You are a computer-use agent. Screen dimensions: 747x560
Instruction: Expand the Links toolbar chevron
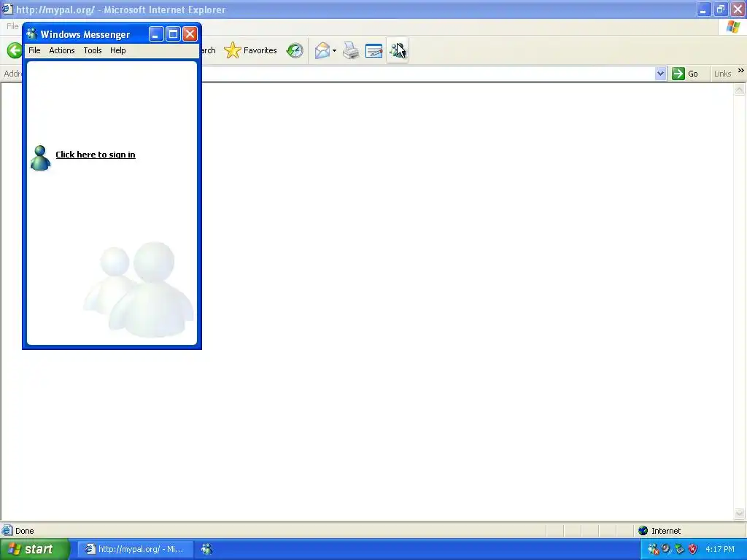pyautogui.click(x=741, y=71)
